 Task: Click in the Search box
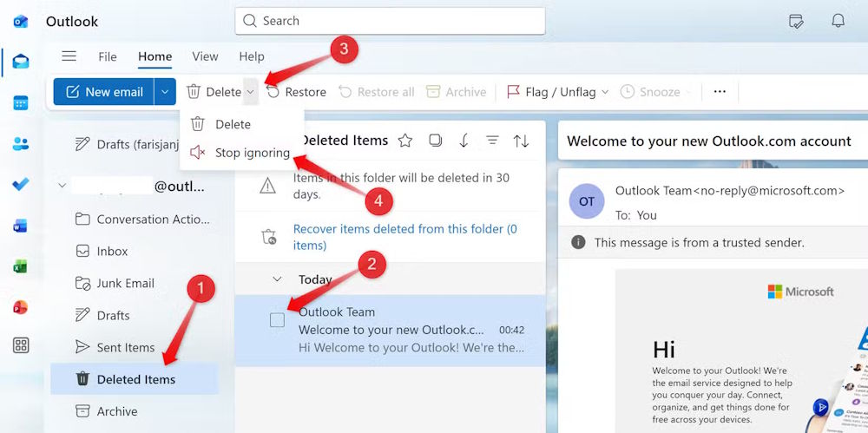(391, 21)
